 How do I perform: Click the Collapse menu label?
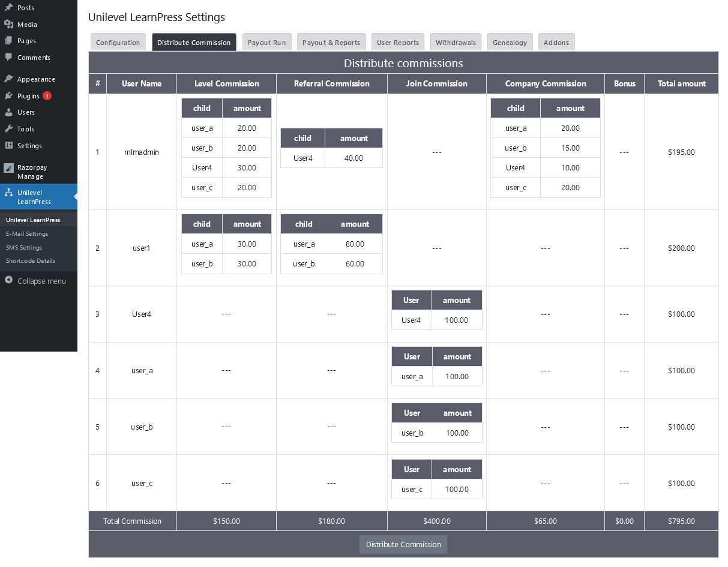42,281
